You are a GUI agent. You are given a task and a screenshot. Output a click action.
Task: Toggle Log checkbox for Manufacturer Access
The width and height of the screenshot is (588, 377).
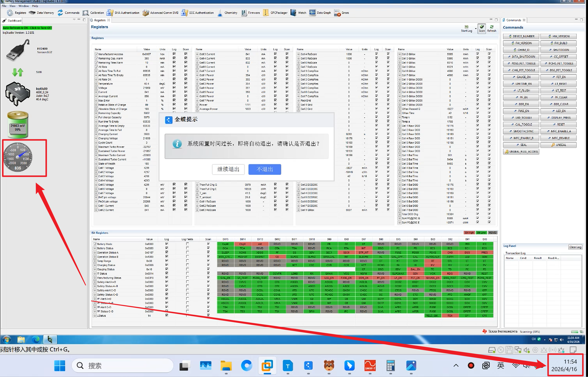(x=174, y=54)
